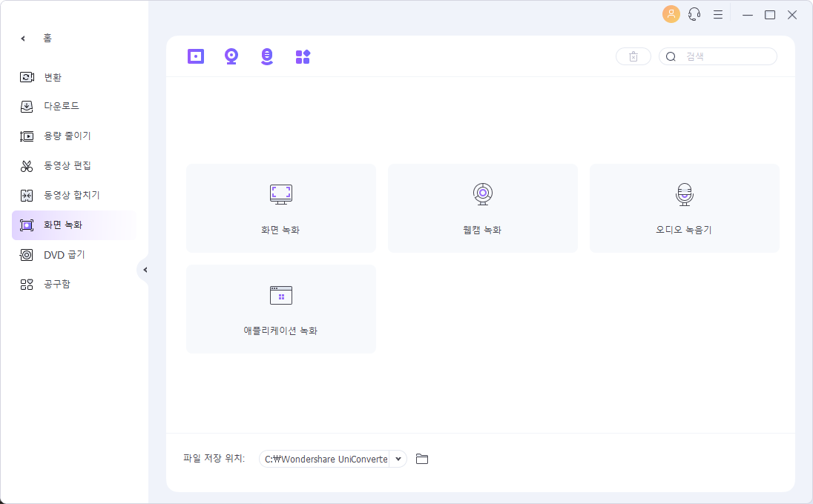
Task: Expand the file save location dropdown
Action: pos(398,459)
